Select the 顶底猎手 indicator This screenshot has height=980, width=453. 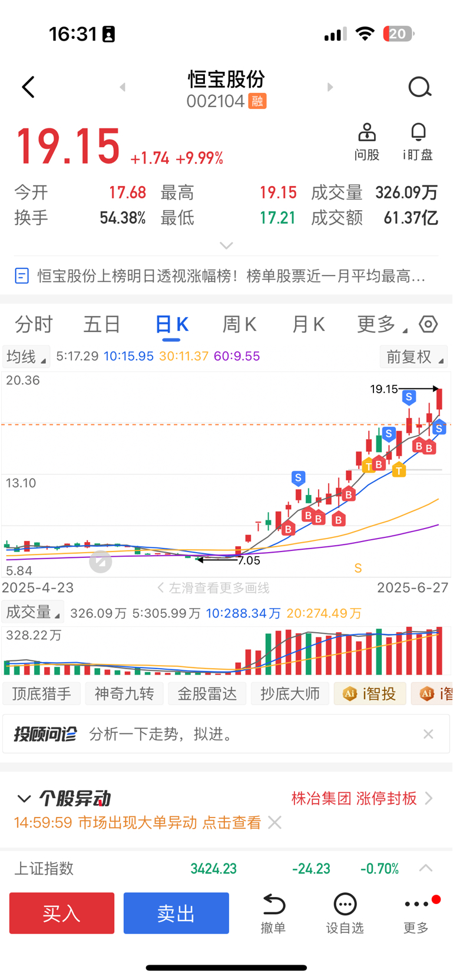[41, 694]
